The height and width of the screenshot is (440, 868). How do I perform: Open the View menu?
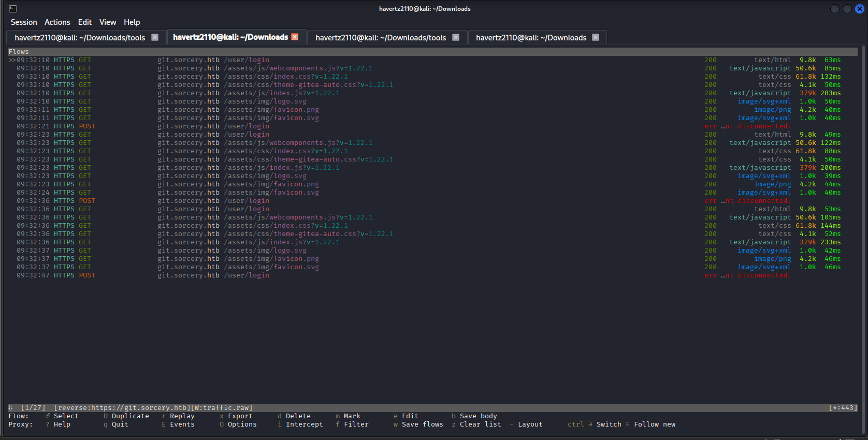click(x=108, y=22)
